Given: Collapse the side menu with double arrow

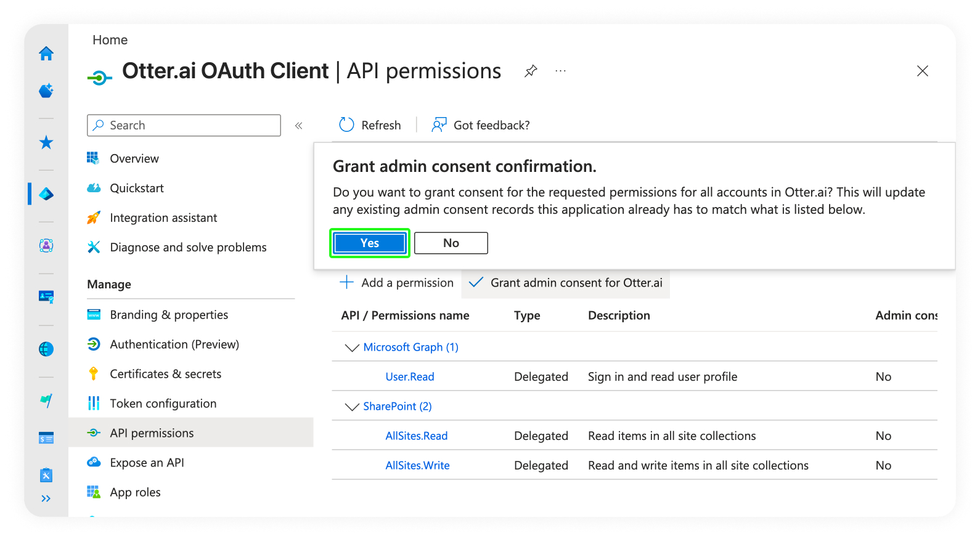Looking at the screenshot, I should pyautogui.click(x=299, y=126).
